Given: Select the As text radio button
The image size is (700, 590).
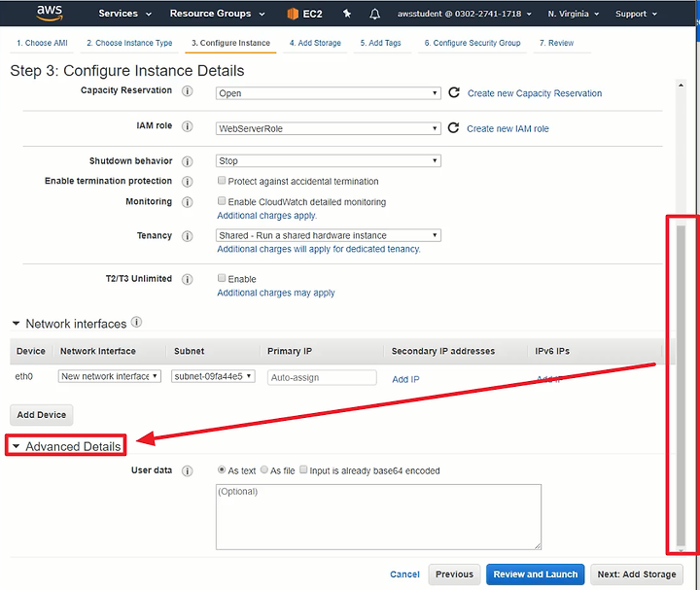Looking at the screenshot, I should [222, 469].
